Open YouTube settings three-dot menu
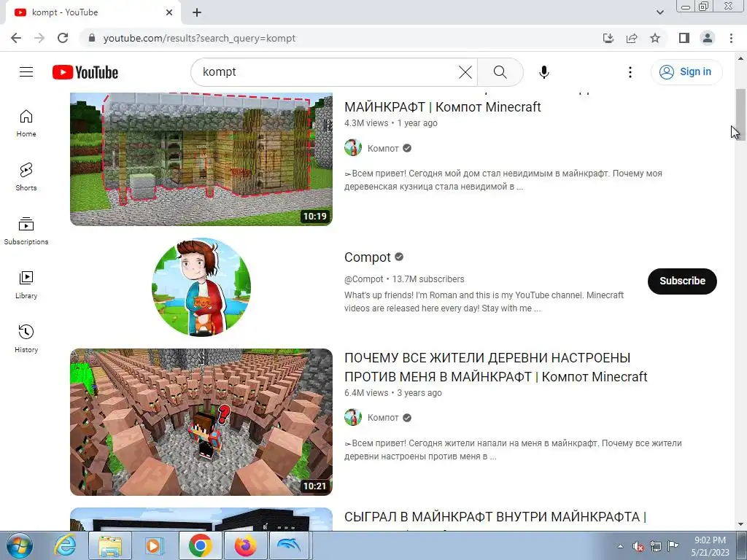 (630, 72)
